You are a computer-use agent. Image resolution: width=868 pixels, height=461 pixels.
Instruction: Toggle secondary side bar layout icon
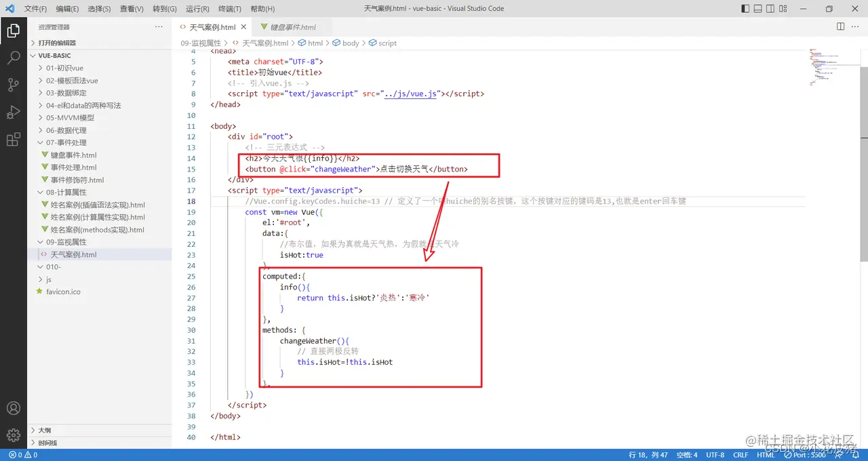tap(771, 9)
